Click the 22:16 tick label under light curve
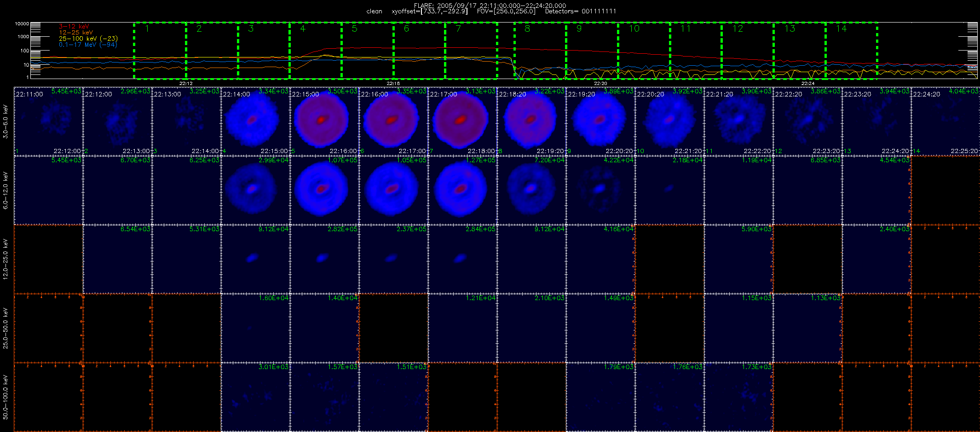 (x=393, y=83)
